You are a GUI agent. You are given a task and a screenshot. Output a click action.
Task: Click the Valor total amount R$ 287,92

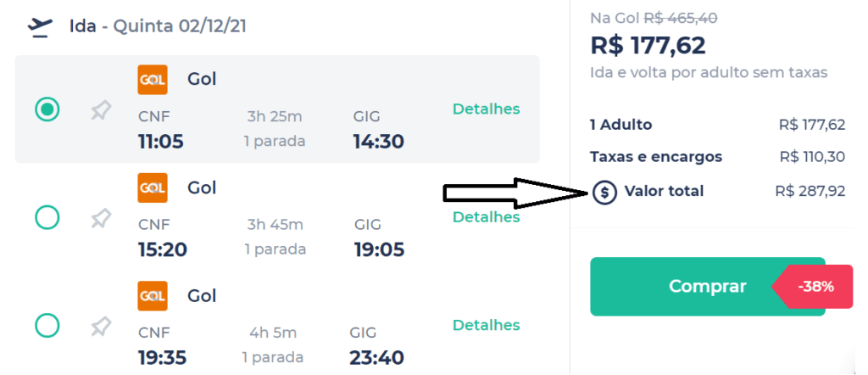click(810, 192)
